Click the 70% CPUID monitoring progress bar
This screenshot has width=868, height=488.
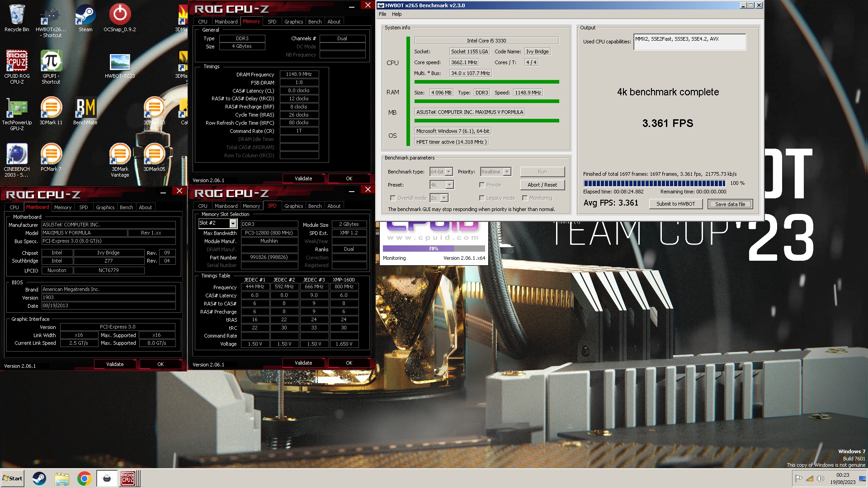click(434, 249)
